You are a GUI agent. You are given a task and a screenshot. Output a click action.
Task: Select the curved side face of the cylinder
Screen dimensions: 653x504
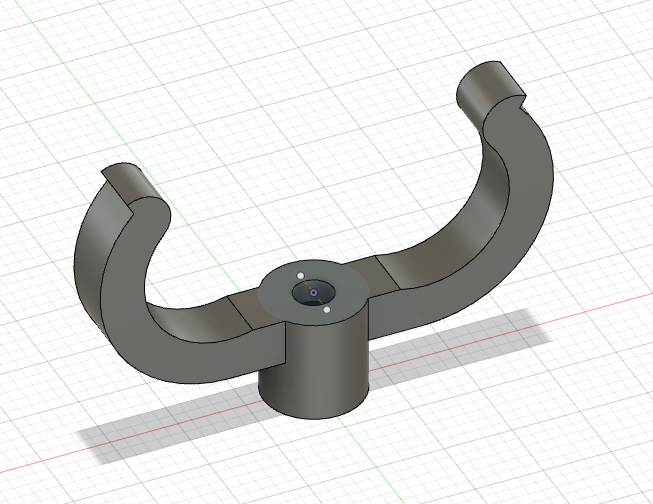(313, 367)
